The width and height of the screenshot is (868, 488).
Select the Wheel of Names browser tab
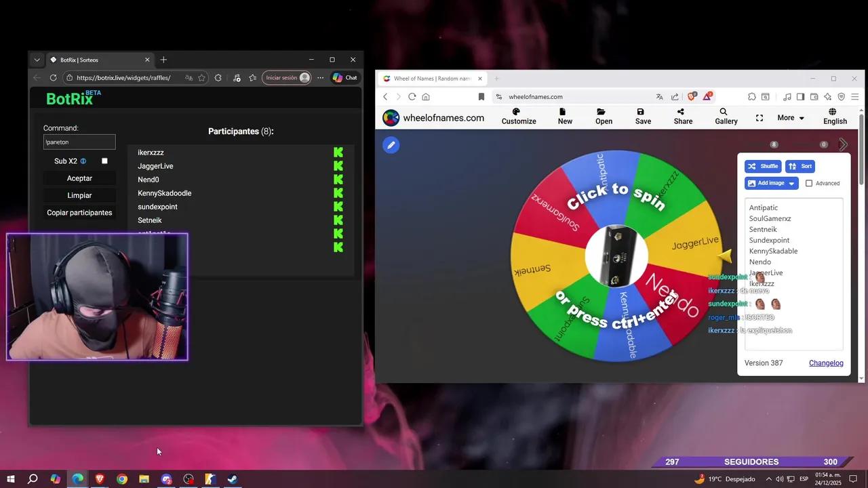click(x=432, y=79)
